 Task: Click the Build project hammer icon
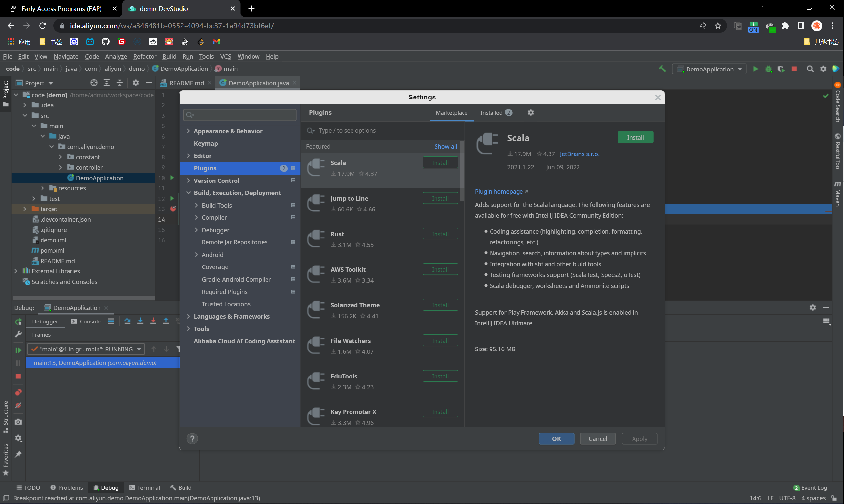[x=662, y=69]
